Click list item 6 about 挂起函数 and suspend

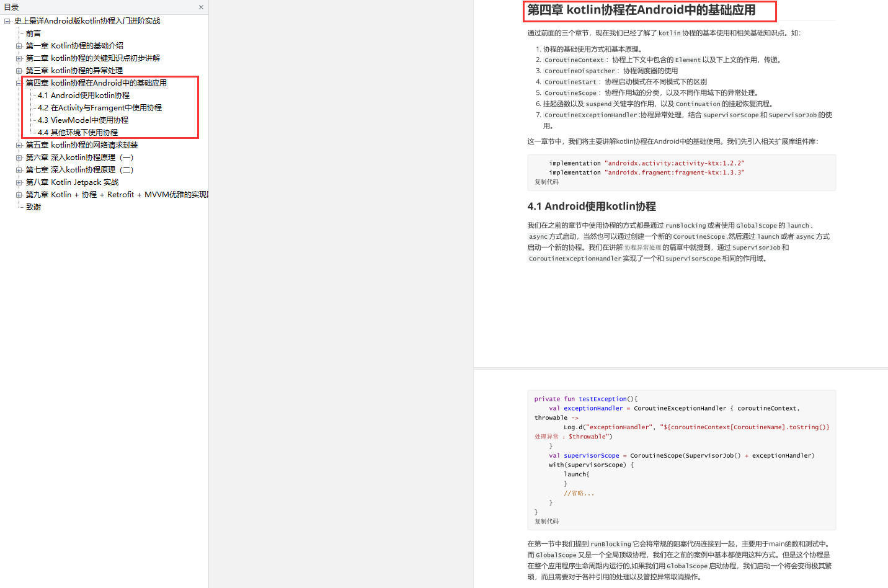coord(658,104)
